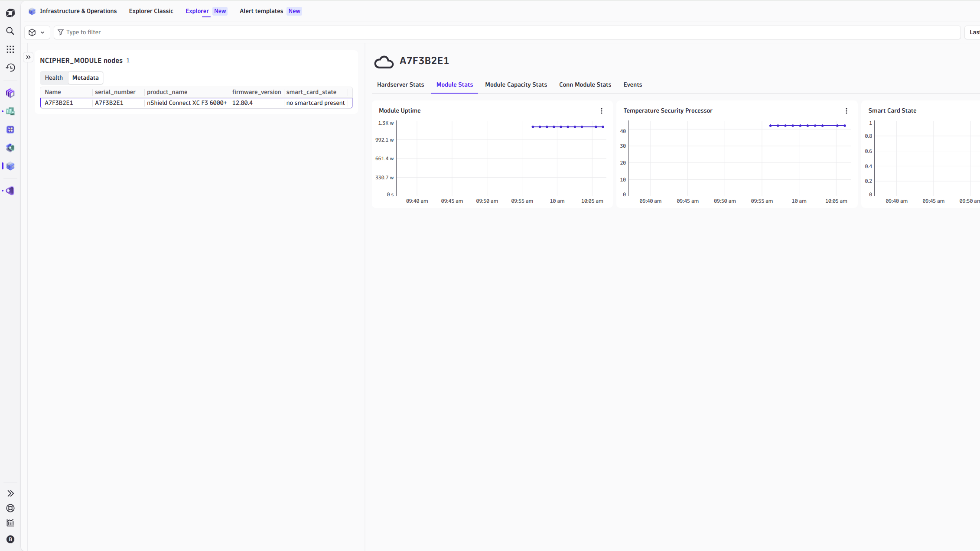Open the Dynatrace logo home icon
The image size is (980, 551).
(x=10, y=13)
